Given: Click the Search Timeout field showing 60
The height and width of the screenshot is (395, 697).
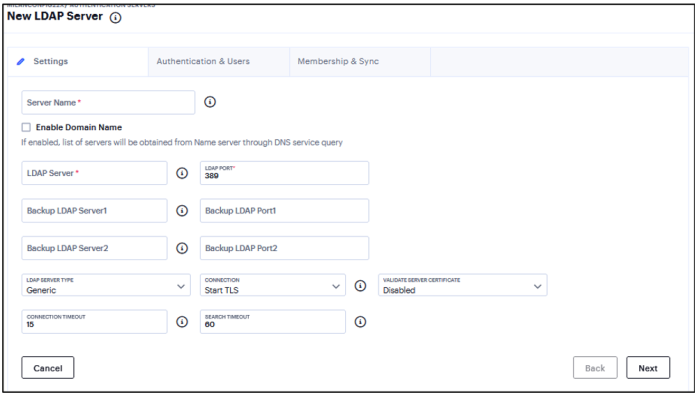Looking at the screenshot, I should (272, 322).
